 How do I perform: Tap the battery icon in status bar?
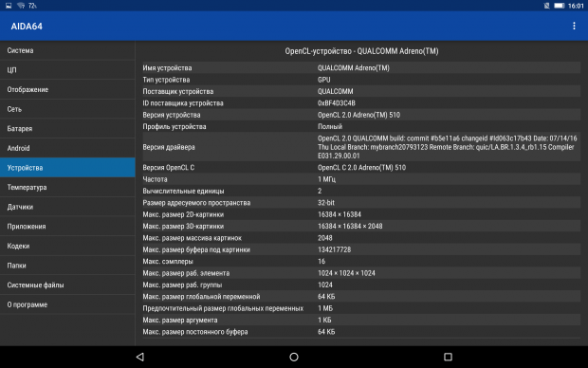pyautogui.click(x=560, y=6)
